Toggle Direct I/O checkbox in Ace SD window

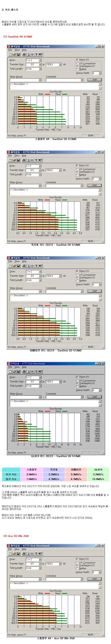tap(77, 559)
